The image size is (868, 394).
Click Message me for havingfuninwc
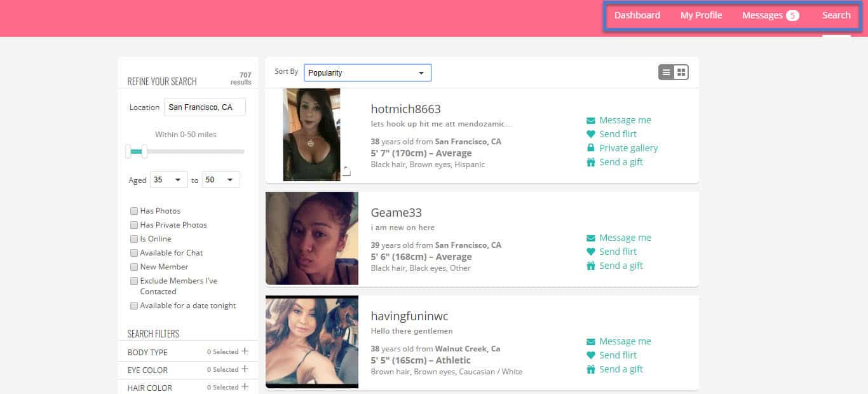tap(625, 341)
